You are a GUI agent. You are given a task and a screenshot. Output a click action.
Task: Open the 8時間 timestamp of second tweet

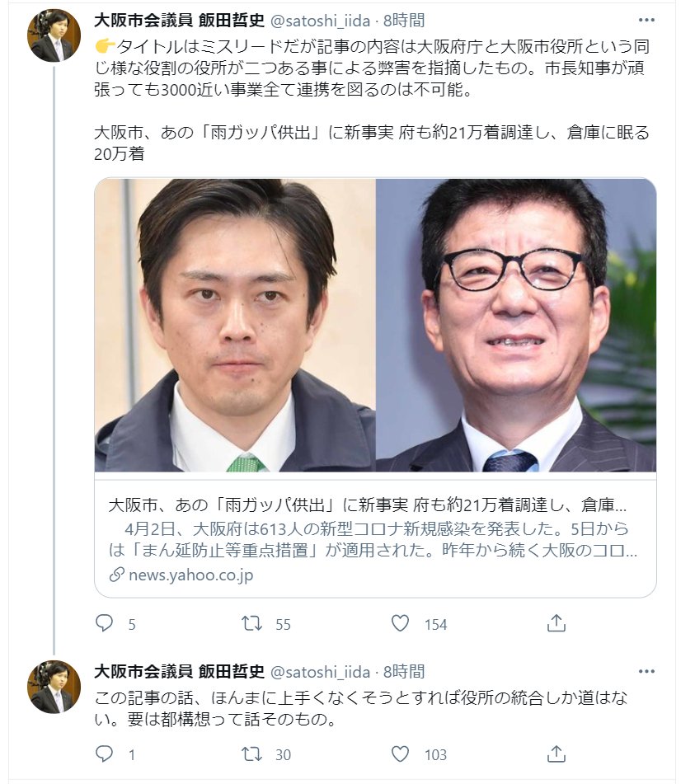404,672
